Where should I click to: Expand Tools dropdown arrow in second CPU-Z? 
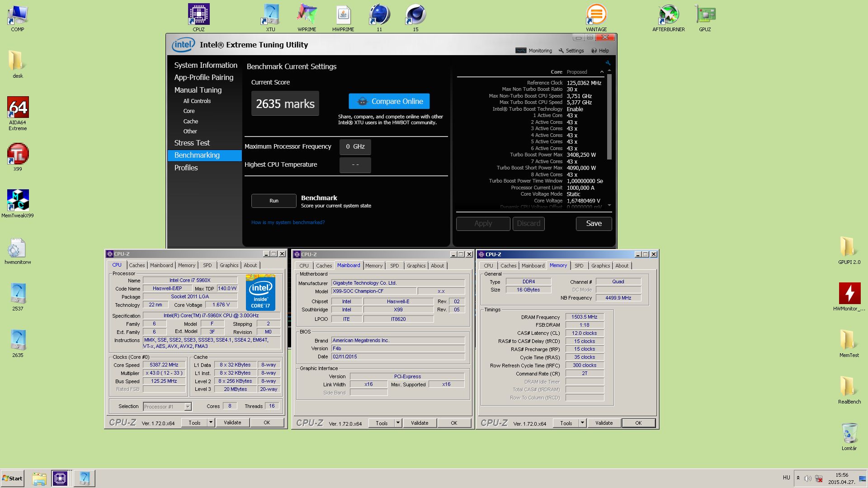click(x=398, y=423)
